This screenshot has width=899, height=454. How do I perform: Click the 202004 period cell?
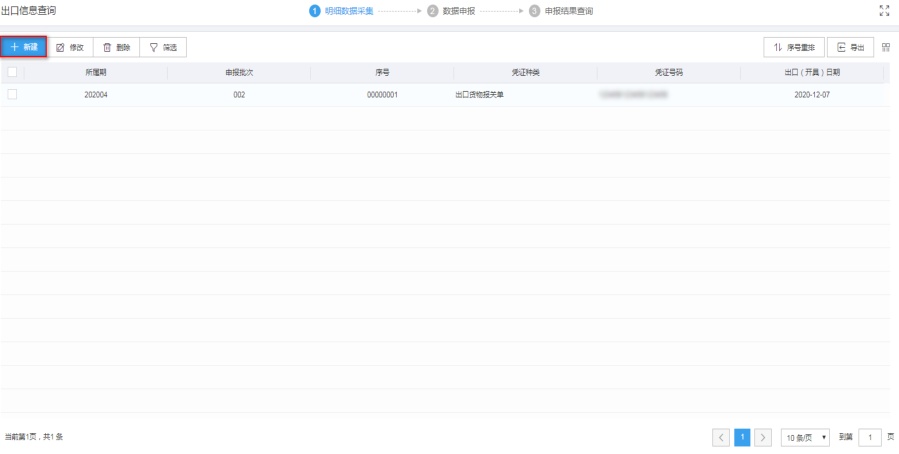(x=96, y=95)
